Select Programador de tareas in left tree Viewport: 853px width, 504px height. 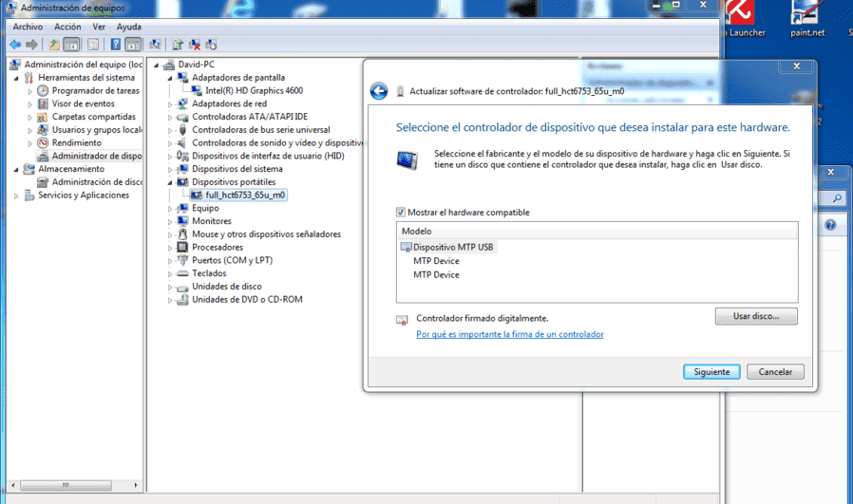pyautogui.click(x=96, y=90)
